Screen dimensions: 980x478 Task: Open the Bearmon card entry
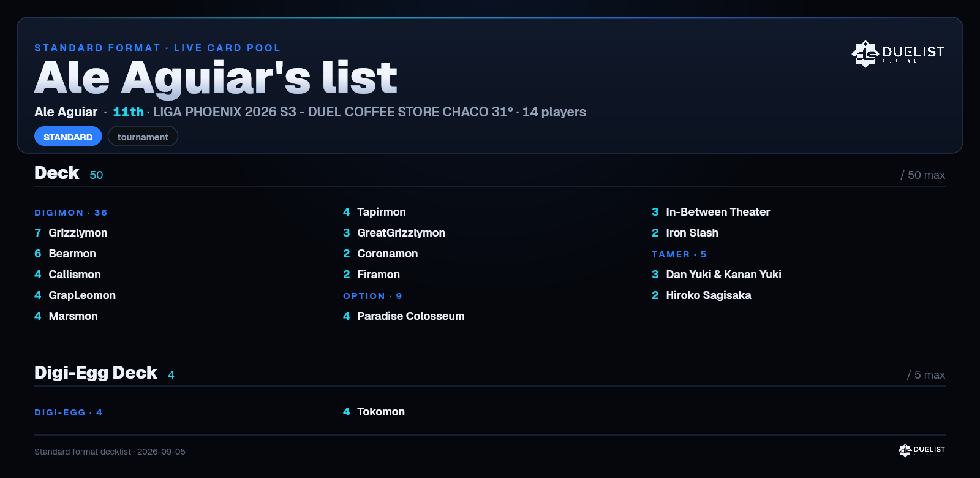[65, 254]
